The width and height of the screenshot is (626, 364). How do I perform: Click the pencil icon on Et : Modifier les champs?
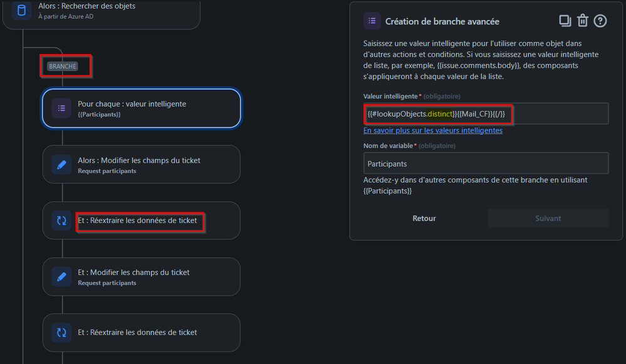(x=61, y=276)
